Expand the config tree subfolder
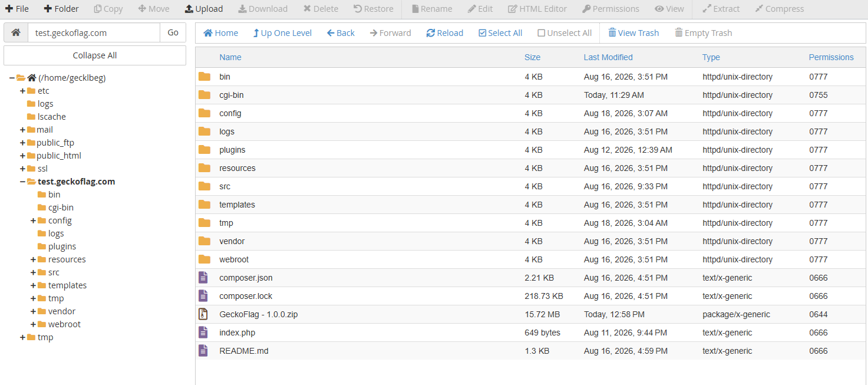Viewport: 868px width, 385px height. [33, 221]
